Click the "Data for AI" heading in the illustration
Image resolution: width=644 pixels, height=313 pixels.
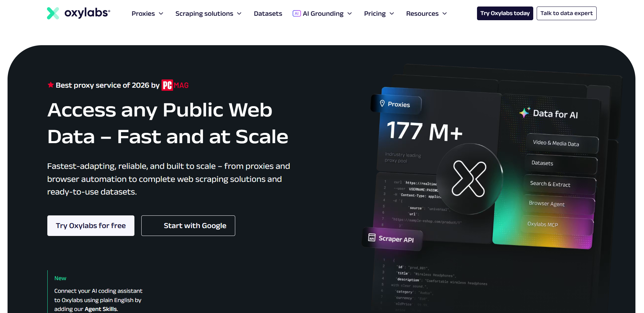coord(556,114)
